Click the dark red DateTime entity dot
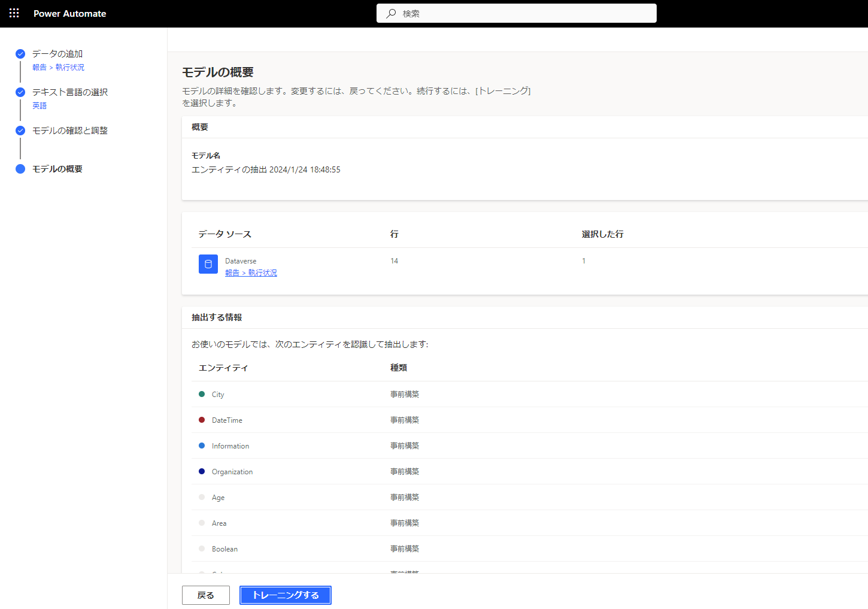Screen dimensions: 868x609 (x=202, y=420)
